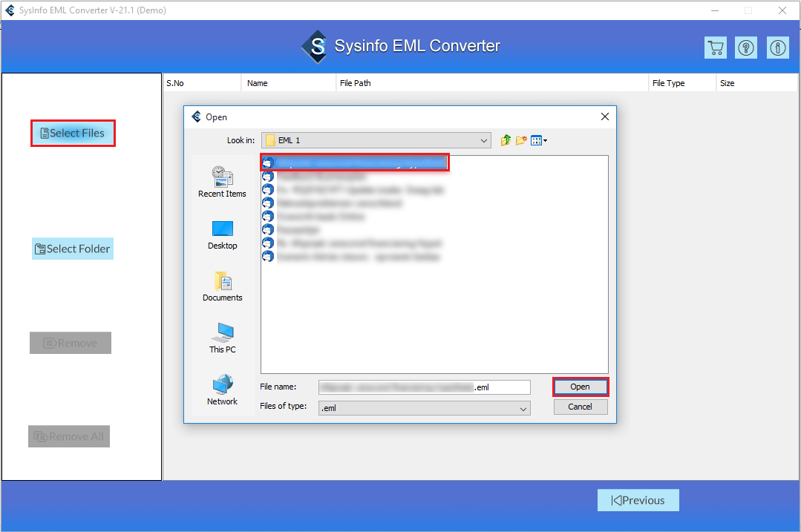
Task: Click the File Path column header
Action: (x=492, y=83)
